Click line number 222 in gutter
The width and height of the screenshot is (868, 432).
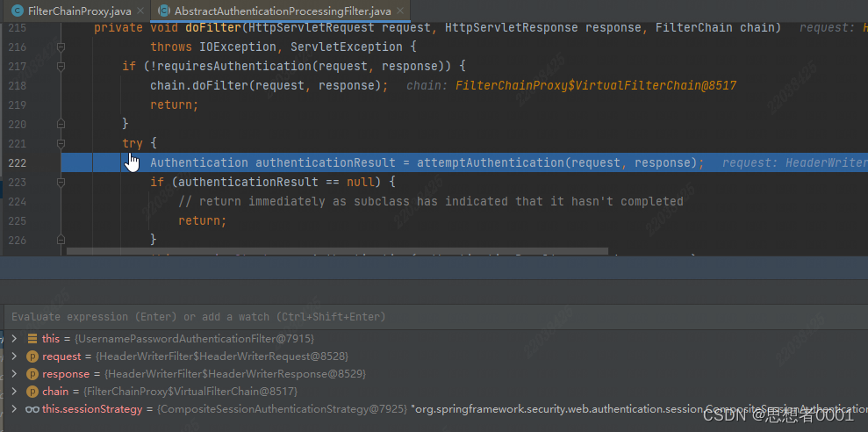tap(18, 162)
